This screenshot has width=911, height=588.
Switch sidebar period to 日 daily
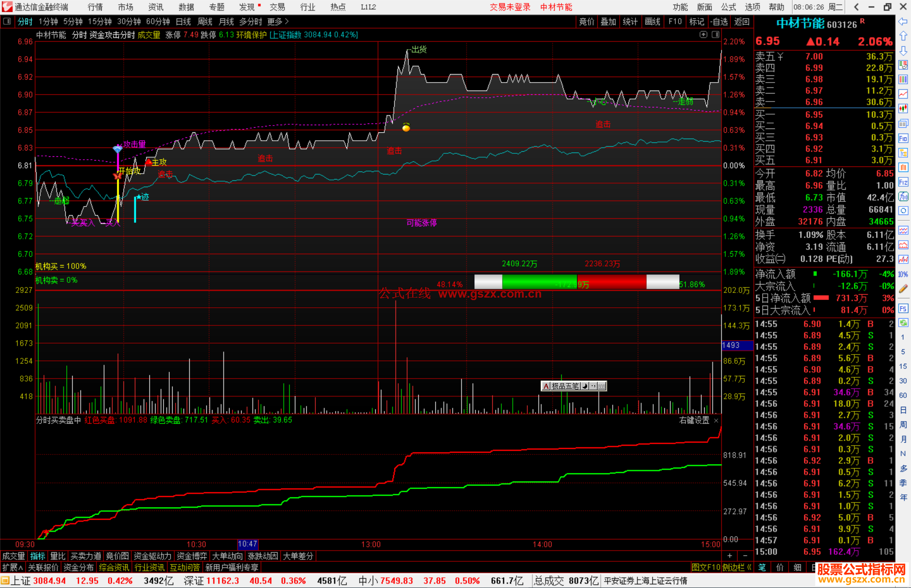903,410
